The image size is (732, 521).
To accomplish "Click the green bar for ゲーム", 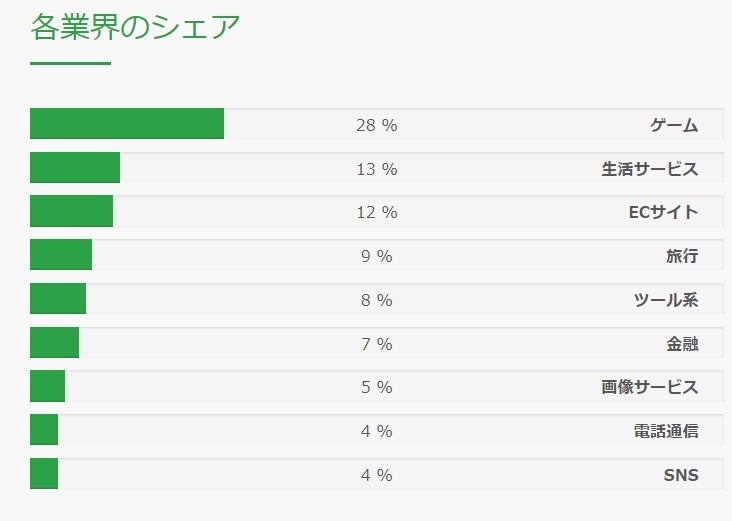I will tap(127, 125).
